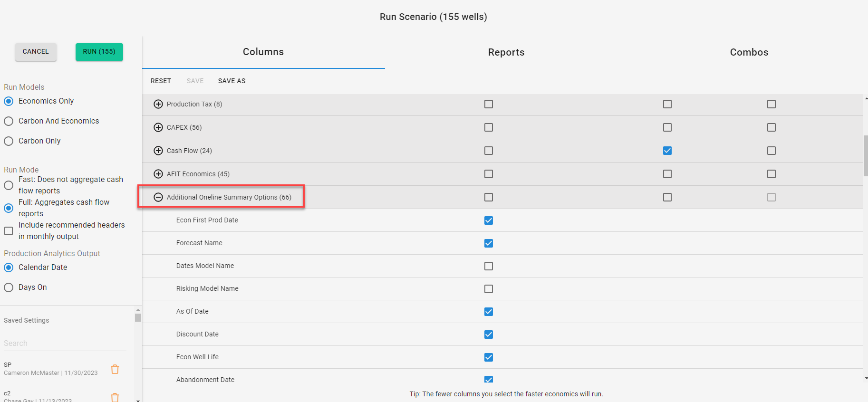Select Fast run mode option
The height and width of the screenshot is (402, 868).
tap(9, 185)
